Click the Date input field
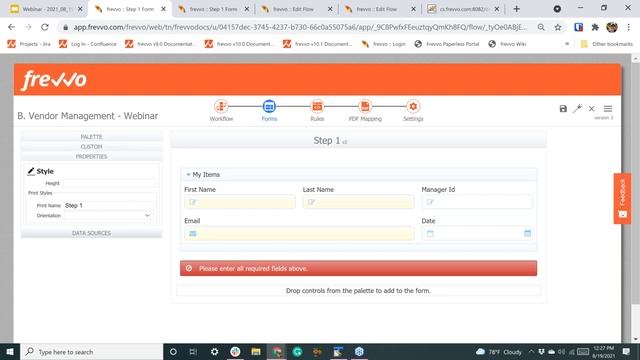The height and width of the screenshot is (360, 640). (477, 233)
